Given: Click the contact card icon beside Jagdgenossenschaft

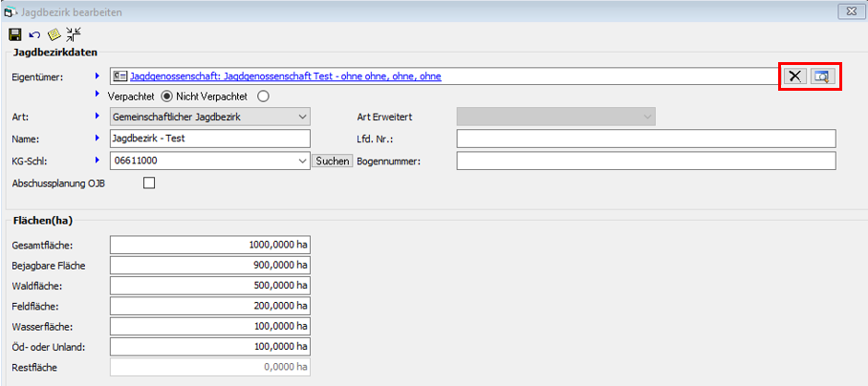Looking at the screenshot, I should point(119,76).
